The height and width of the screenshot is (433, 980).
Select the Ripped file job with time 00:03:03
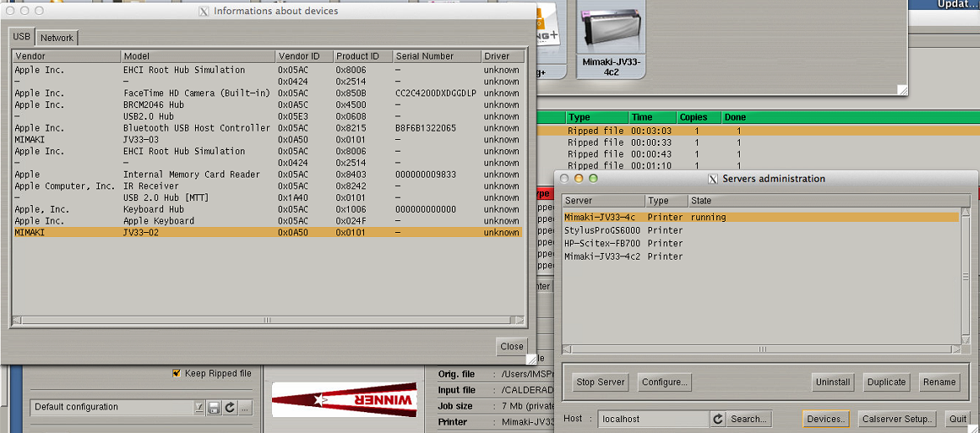[758, 131]
